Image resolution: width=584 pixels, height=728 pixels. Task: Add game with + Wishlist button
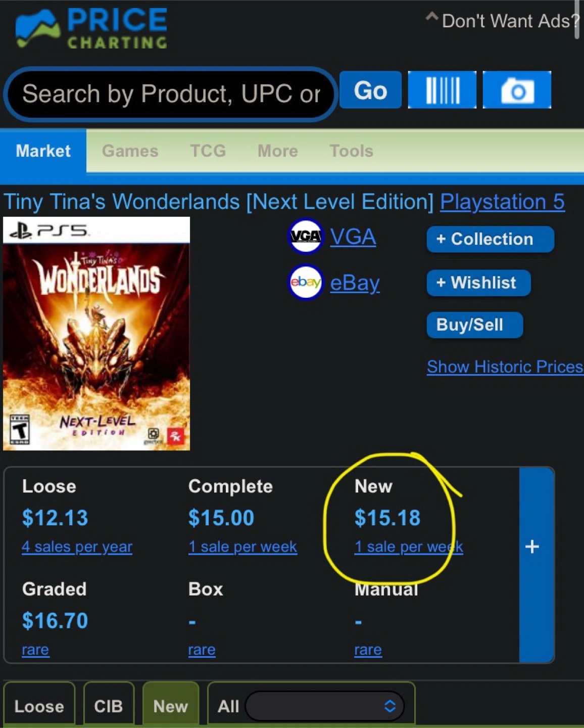pos(478,283)
